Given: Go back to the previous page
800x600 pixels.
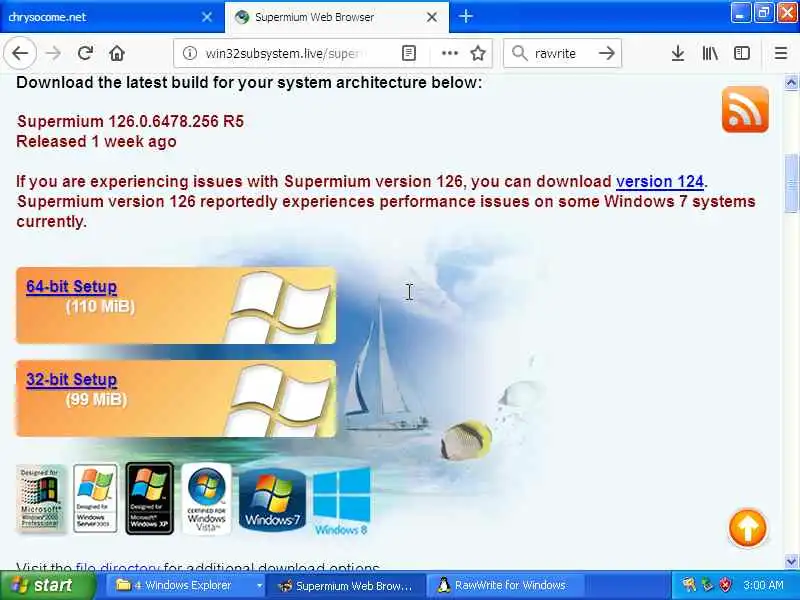Looking at the screenshot, I should tap(20, 53).
